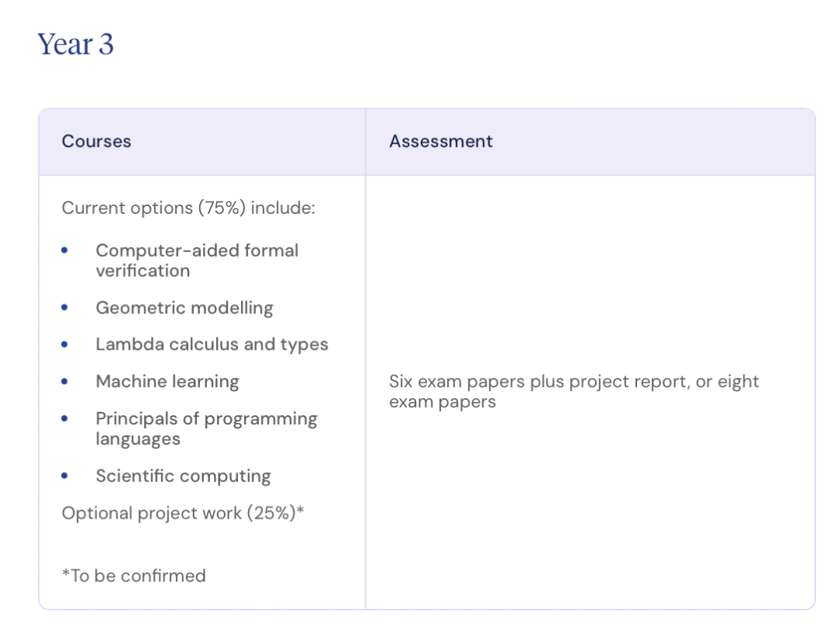Click the bullet beside Geometric modelling

click(x=65, y=308)
